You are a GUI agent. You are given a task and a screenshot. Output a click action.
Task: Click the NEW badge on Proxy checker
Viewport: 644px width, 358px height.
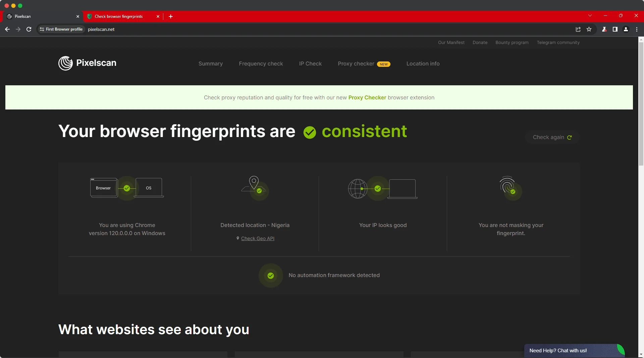pyautogui.click(x=383, y=64)
